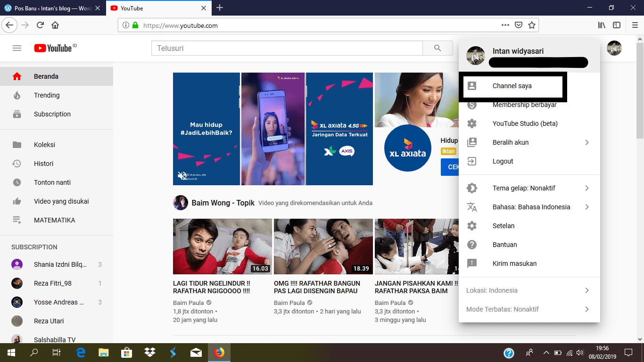Toggle the Firefox sidebar icon
Viewport: 644px width, 362px height.
point(617,25)
